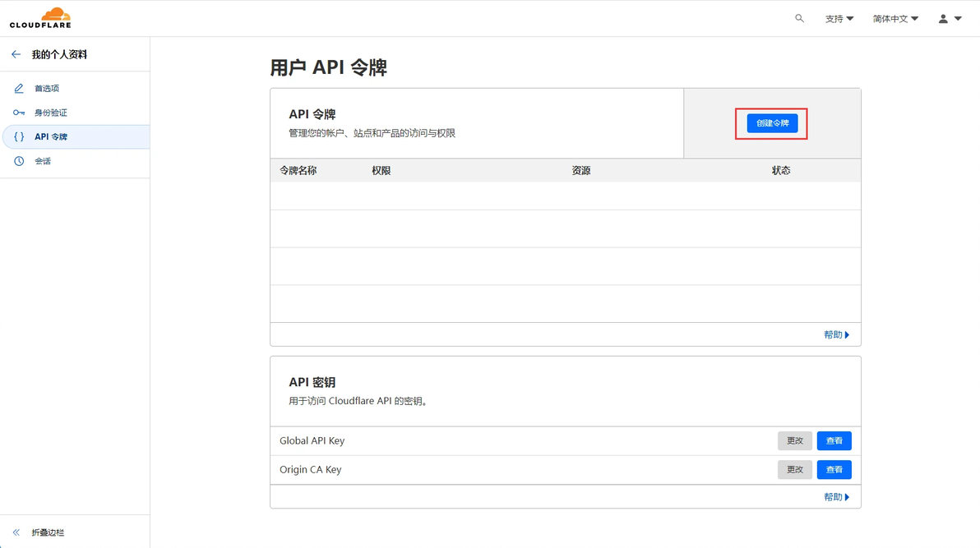Go back using the arrow beside 我的个人资料
This screenshot has width=980, height=548.
pos(16,54)
